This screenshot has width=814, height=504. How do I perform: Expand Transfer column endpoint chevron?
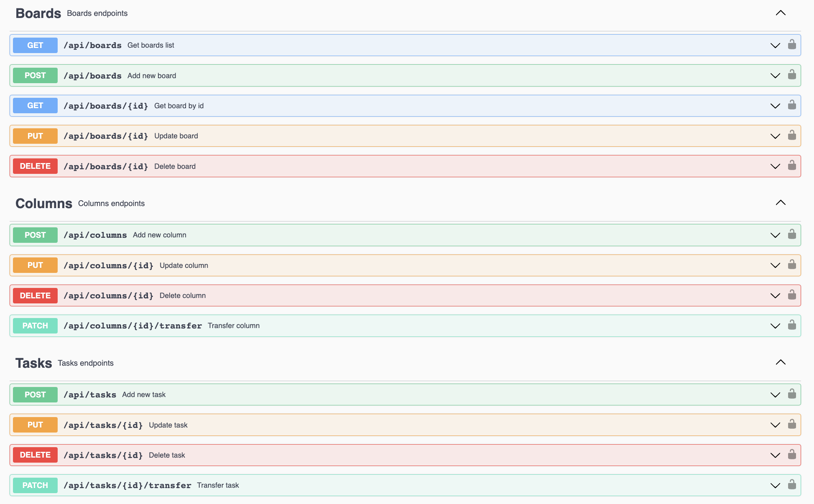pos(775,326)
